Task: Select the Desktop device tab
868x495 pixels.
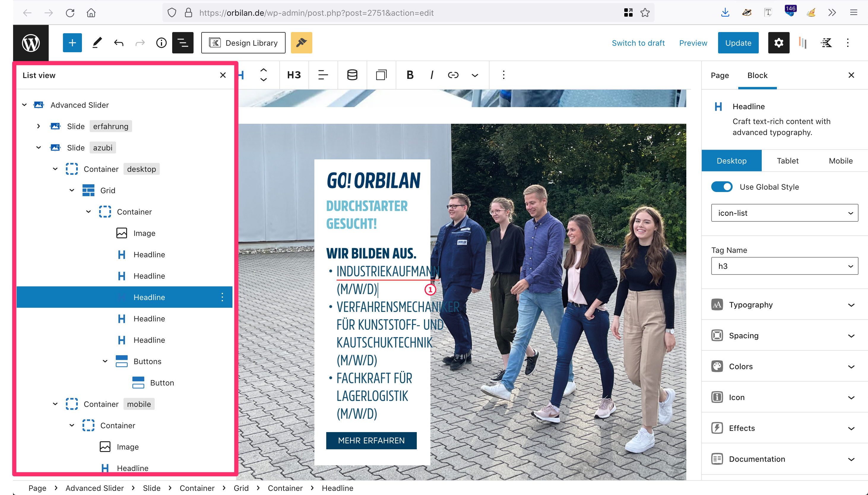Action: (731, 161)
